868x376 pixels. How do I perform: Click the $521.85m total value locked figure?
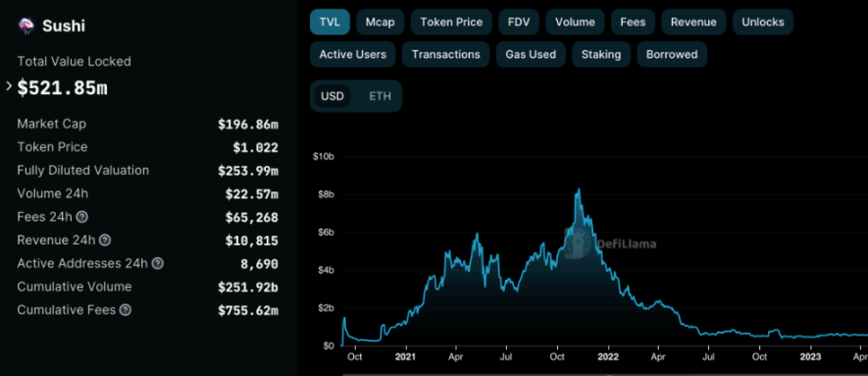[62, 87]
